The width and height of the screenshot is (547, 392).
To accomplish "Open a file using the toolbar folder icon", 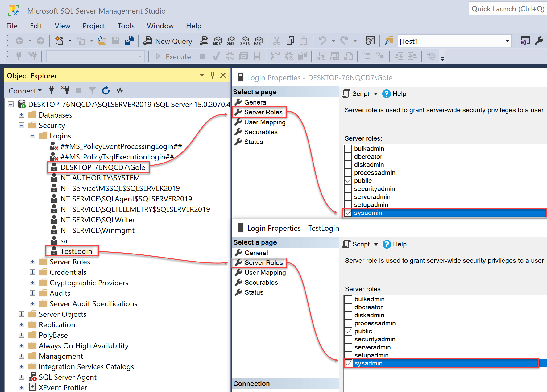I will click(102, 40).
